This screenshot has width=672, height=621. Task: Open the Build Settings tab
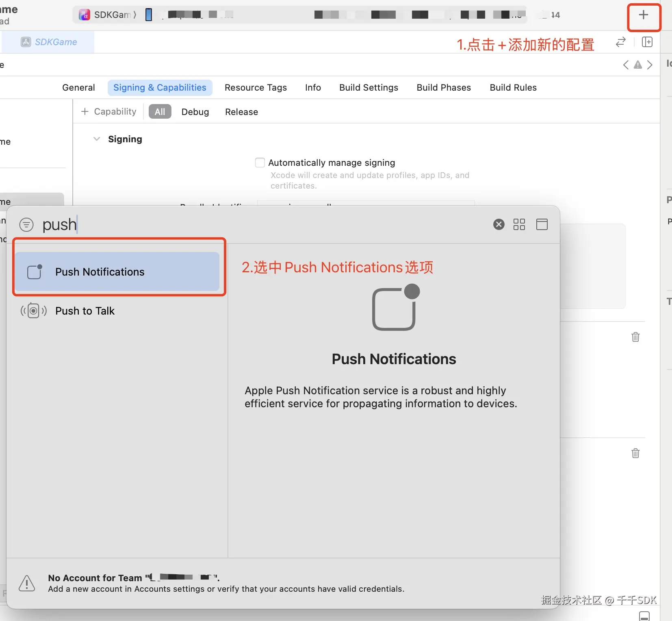[x=369, y=88]
